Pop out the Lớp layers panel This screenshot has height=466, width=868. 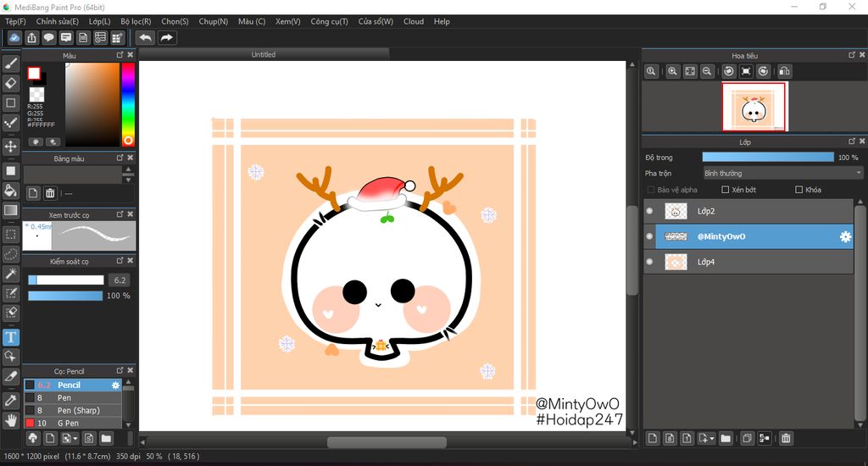pyautogui.click(x=851, y=141)
